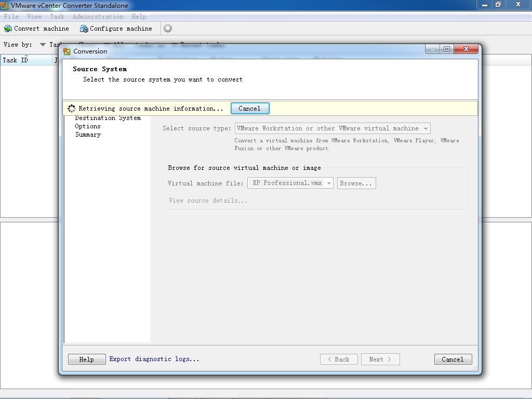The image size is (532, 399).
Task: Click the VMware Converter app icon in title bar
Action: [x=4, y=5]
